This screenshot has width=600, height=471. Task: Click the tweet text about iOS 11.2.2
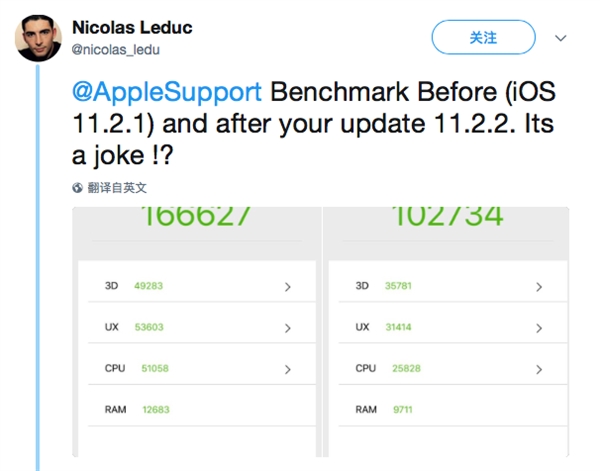(314, 124)
